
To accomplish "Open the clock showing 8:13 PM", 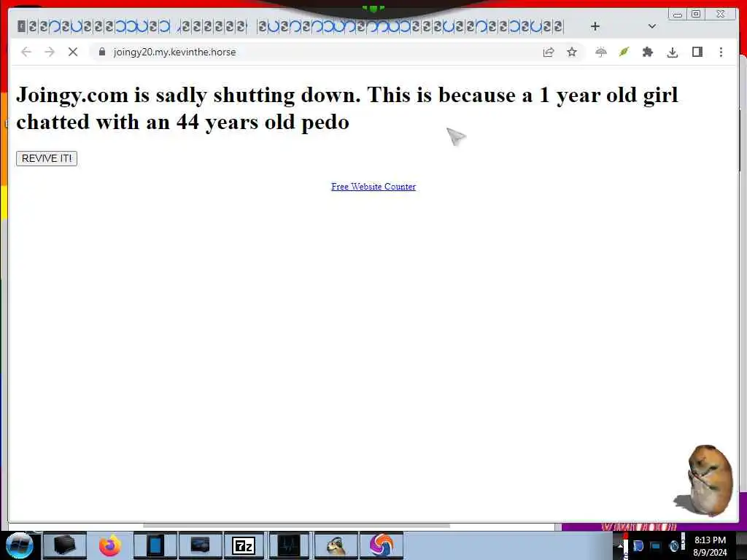I will pos(710,546).
